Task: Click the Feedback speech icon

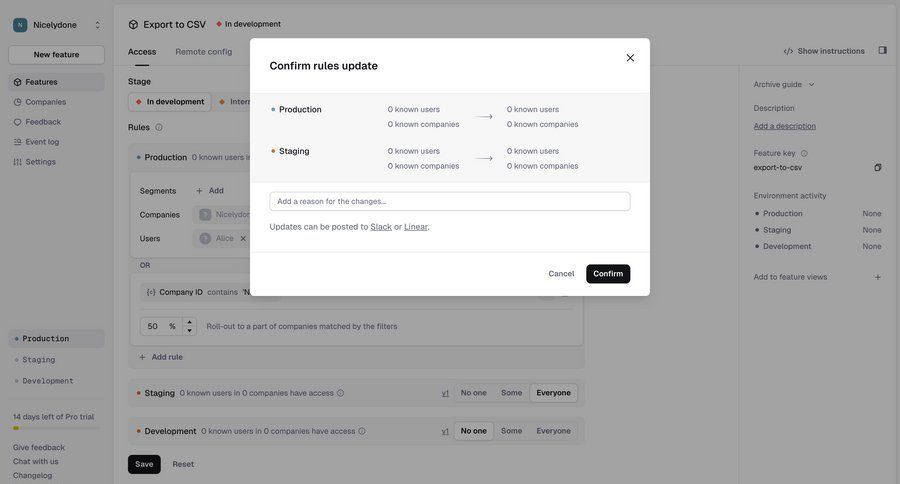Action: tap(17, 122)
